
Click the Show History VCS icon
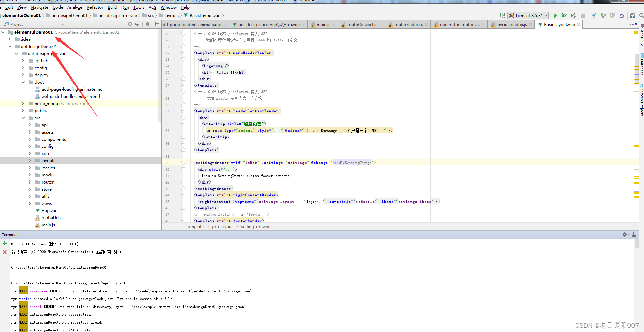(x=612, y=16)
